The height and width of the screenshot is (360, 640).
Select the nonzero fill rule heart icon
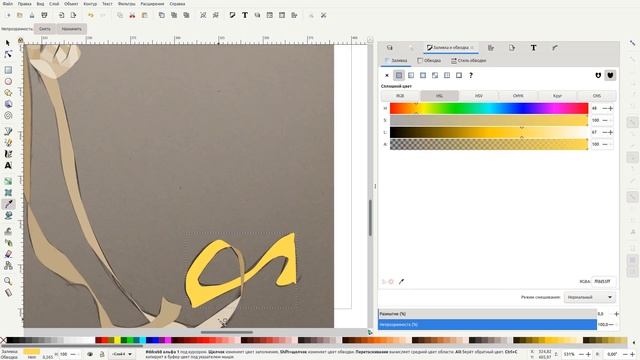[610, 75]
